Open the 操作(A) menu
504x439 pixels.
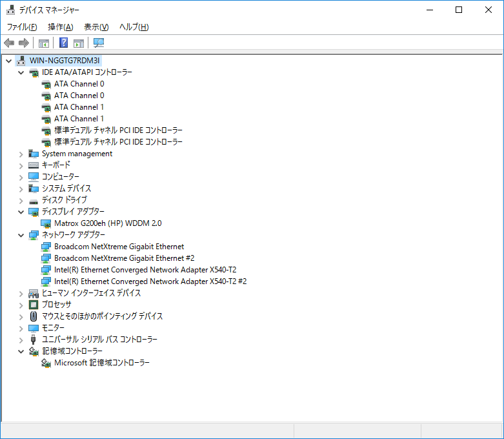[61, 27]
